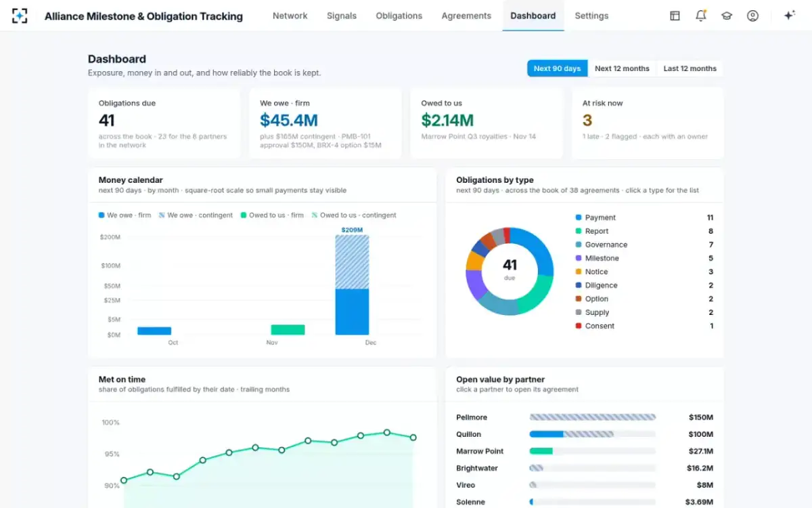Viewport: 812px width, 508px height.
Task: Switch range to Last 12 months
Action: (690, 68)
